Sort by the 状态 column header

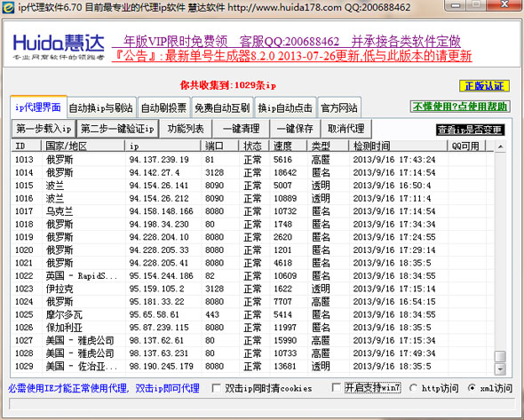254,146
